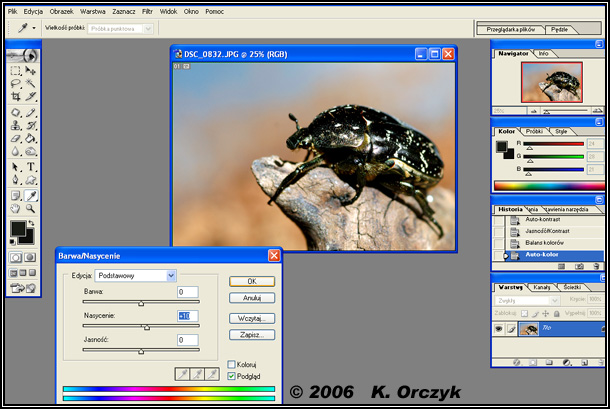Click the Nasycenie slider handle
Screen dimensions: 610x409
point(147,327)
